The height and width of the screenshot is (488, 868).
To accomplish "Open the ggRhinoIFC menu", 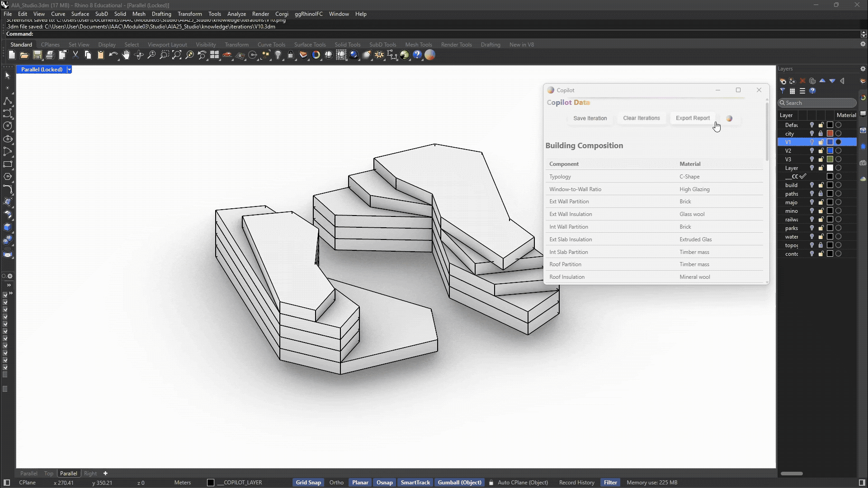I will tap(309, 14).
